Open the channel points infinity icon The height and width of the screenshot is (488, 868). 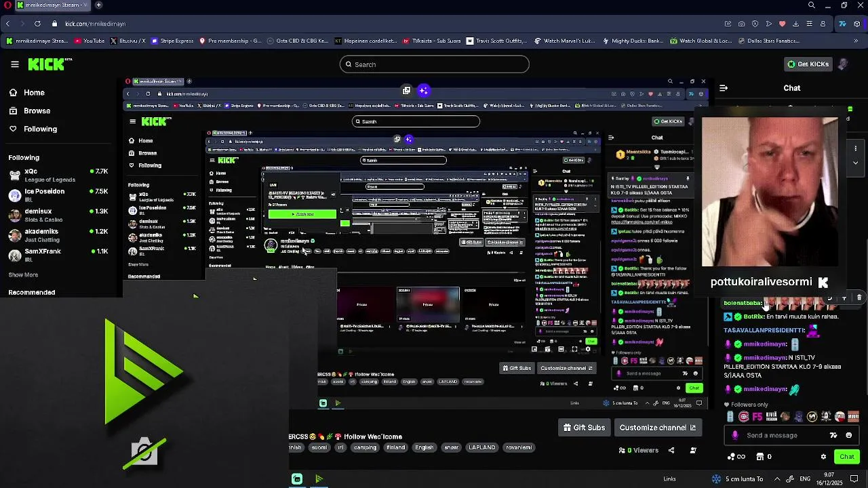[736, 457]
